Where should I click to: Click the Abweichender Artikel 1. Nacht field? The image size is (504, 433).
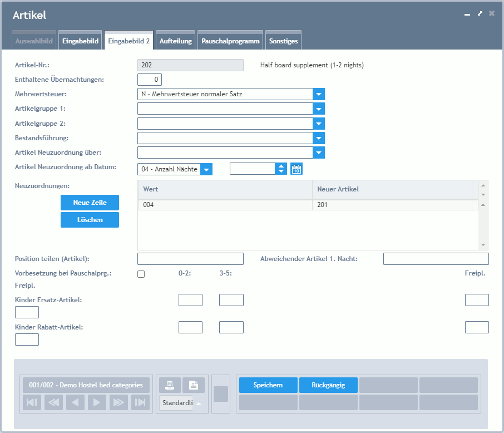(x=436, y=259)
